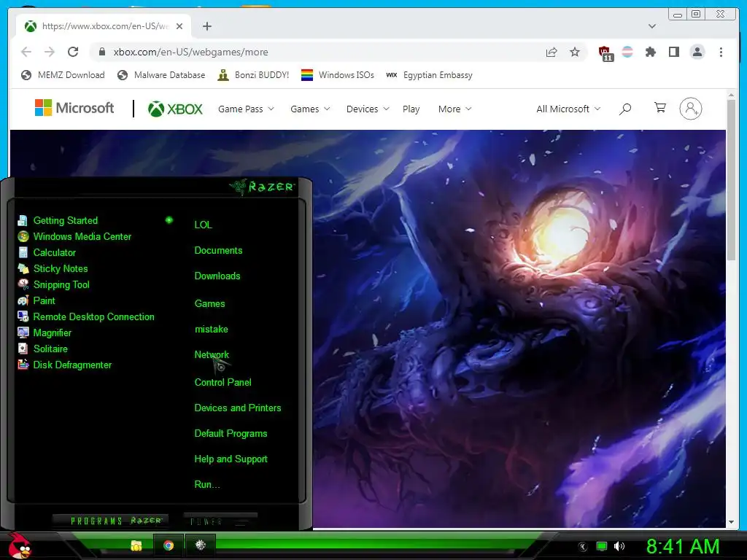Open Help and Support
Image resolution: width=747 pixels, height=560 pixels.
pyautogui.click(x=231, y=459)
